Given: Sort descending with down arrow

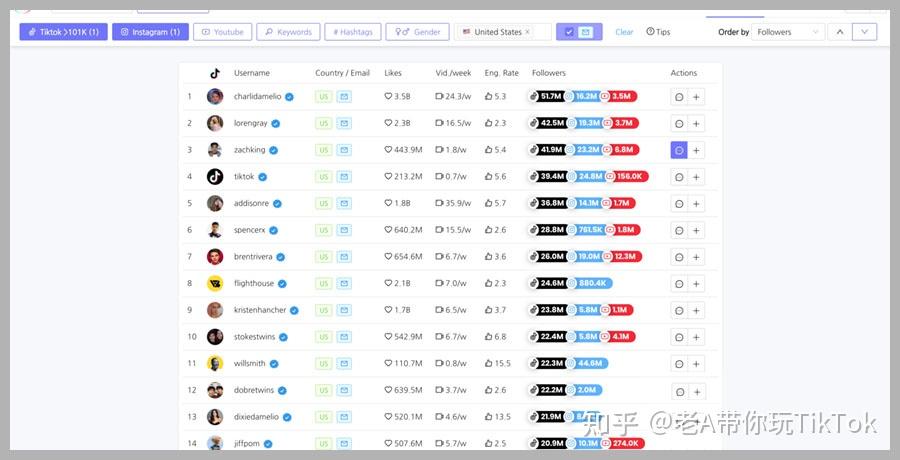Looking at the screenshot, I should pos(864,32).
